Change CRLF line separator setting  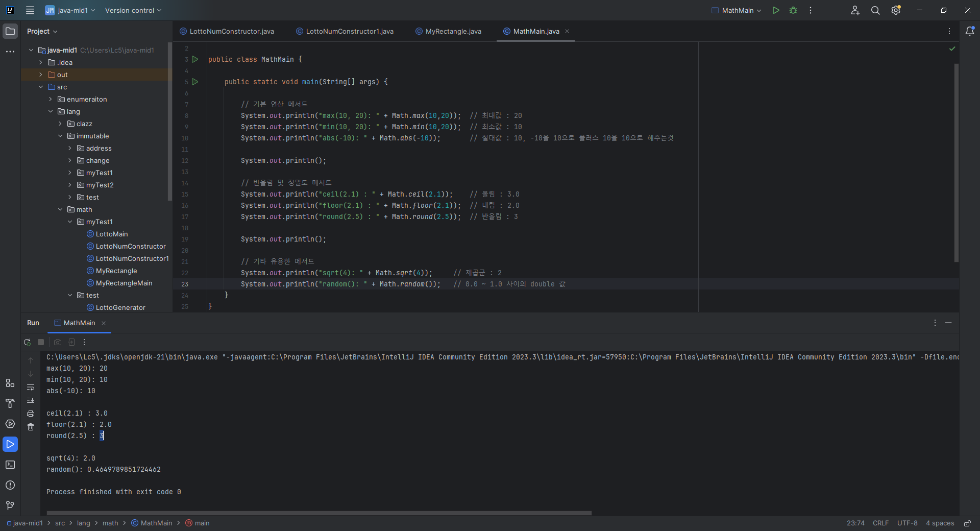880,523
